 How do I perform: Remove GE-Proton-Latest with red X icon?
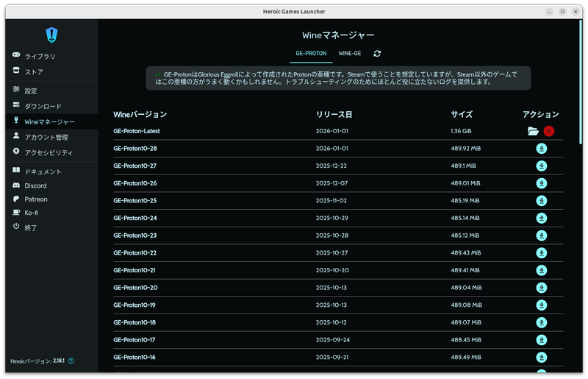pyautogui.click(x=548, y=131)
